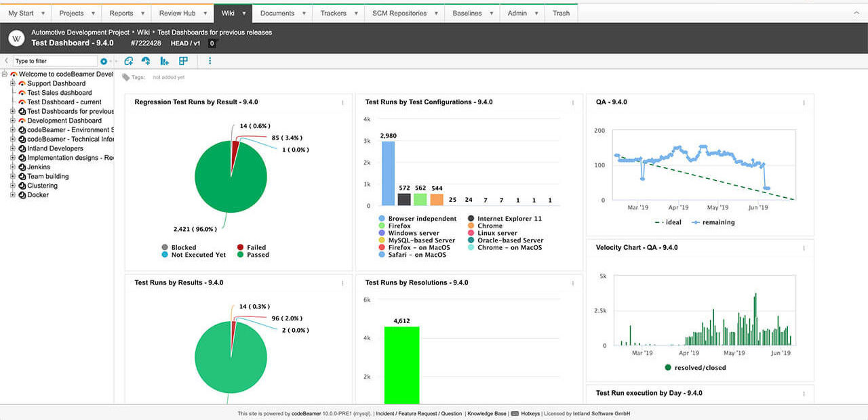Open Regression Test Runs by Result widget menu
Image resolution: width=868 pixels, height=420 pixels.
pos(342,103)
